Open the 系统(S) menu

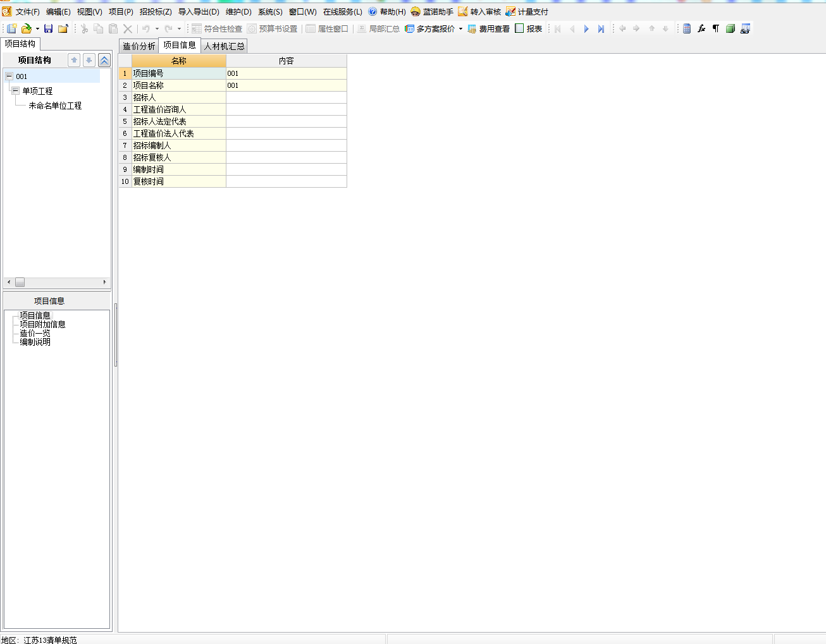pos(270,12)
